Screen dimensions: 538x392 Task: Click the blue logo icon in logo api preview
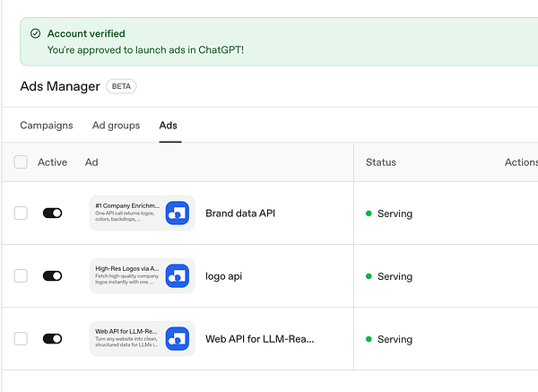click(178, 276)
